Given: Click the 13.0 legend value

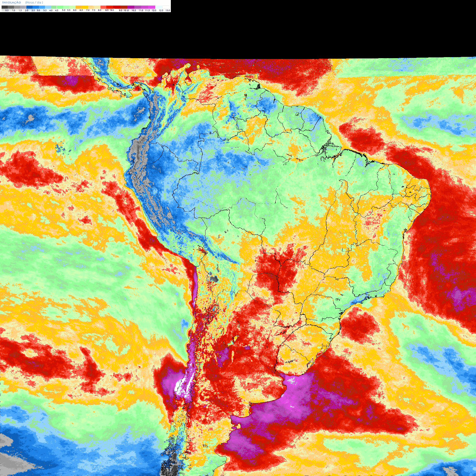Looking at the screenshot, I should pos(168,10).
